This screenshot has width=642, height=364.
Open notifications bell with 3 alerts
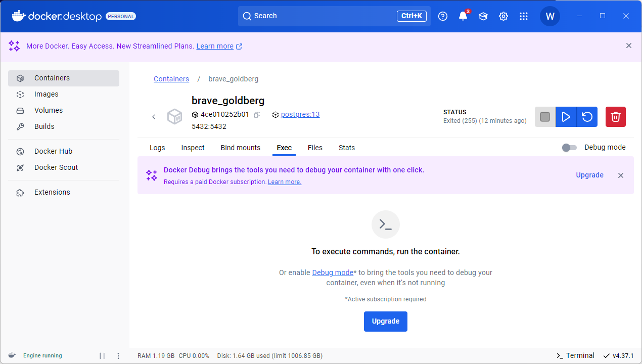pos(463,16)
